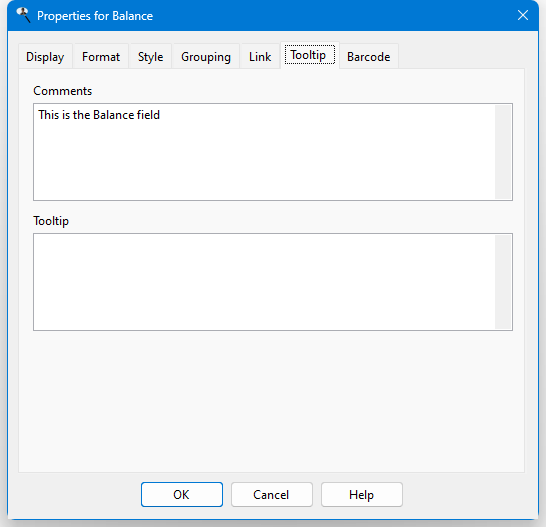Viewport: 546px width, 527px height.
Task: Click into the Comments text box
Action: 264,152
